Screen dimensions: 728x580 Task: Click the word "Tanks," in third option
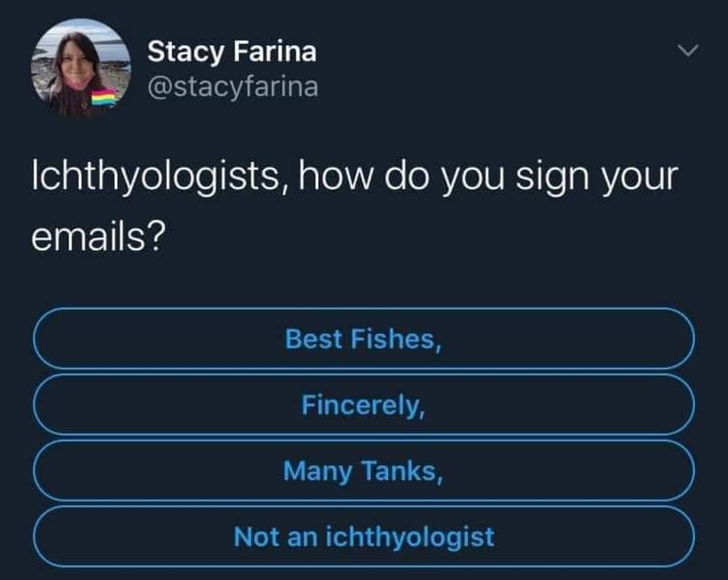[x=402, y=470]
